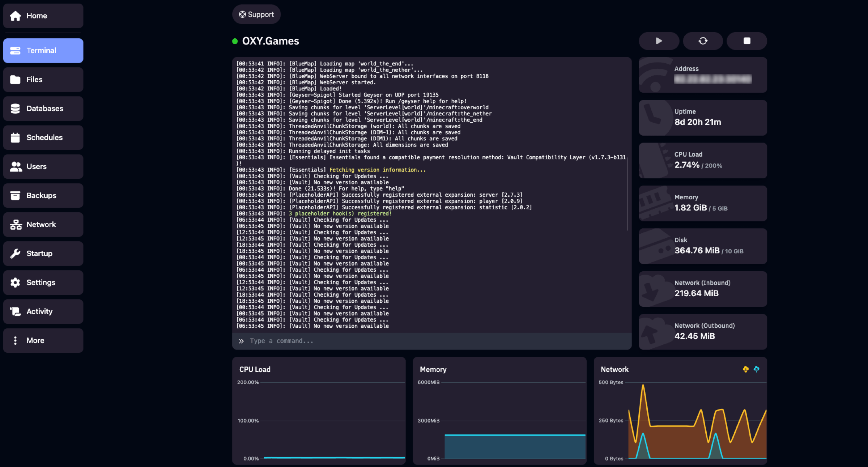Image resolution: width=868 pixels, height=467 pixels.
Task: Start the server with play button
Action: (659, 41)
